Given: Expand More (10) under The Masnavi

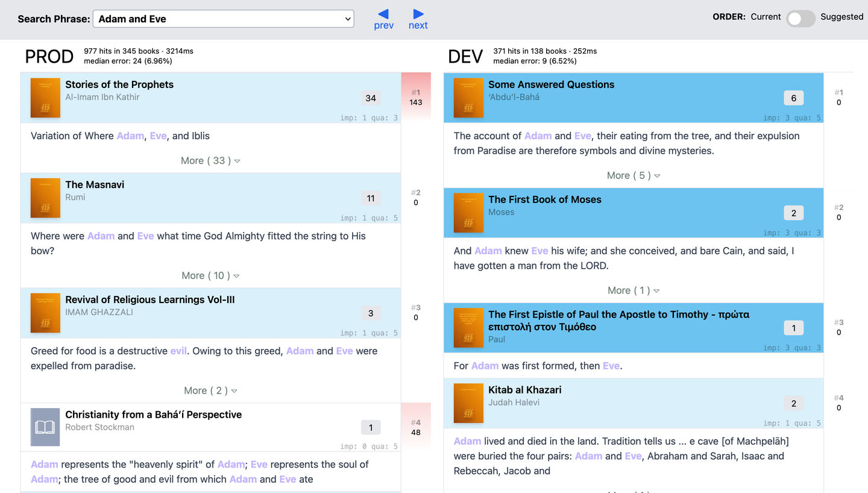Looking at the screenshot, I should coord(210,275).
